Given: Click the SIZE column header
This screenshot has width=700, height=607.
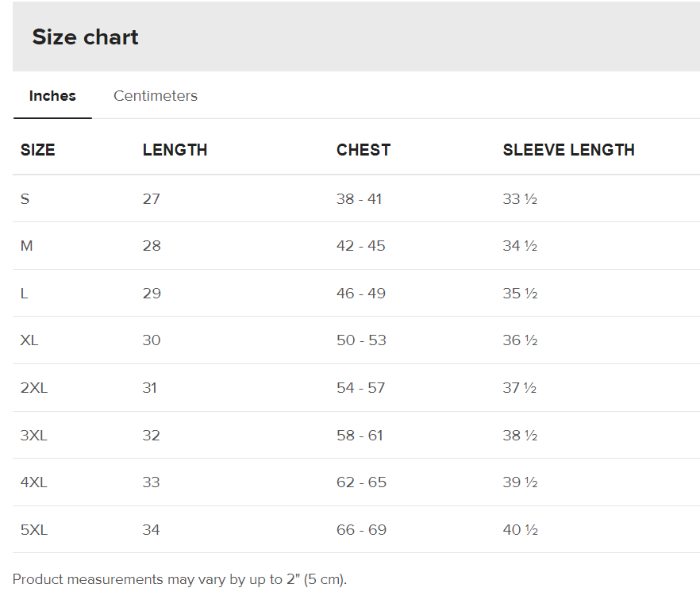Looking at the screenshot, I should [x=37, y=150].
